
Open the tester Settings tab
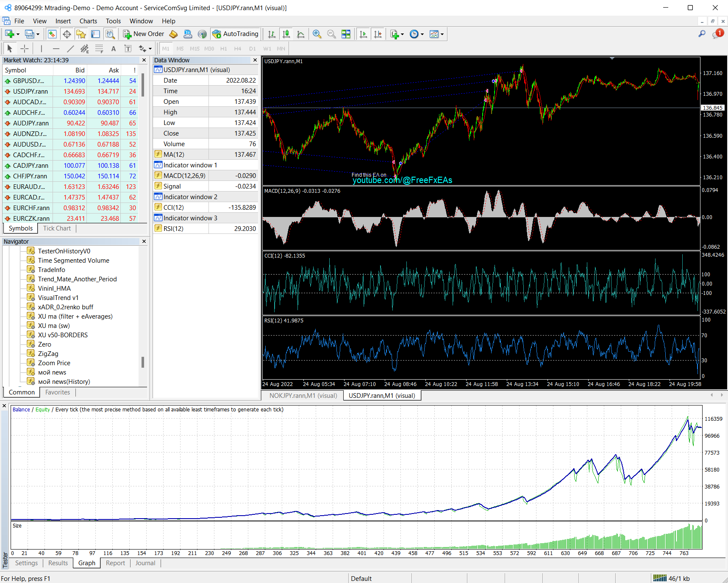point(26,563)
